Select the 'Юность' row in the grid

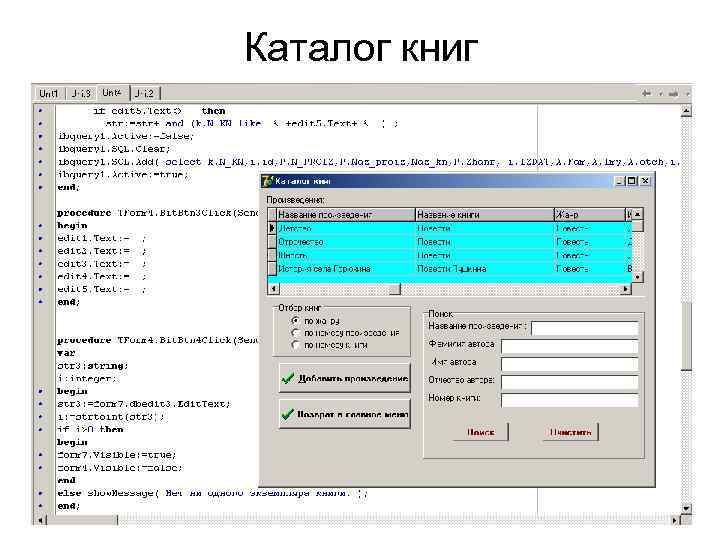pos(450,255)
